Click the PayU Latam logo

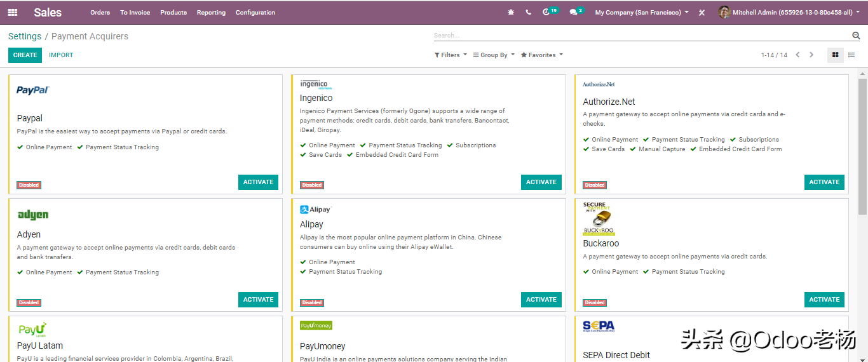coord(32,330)
